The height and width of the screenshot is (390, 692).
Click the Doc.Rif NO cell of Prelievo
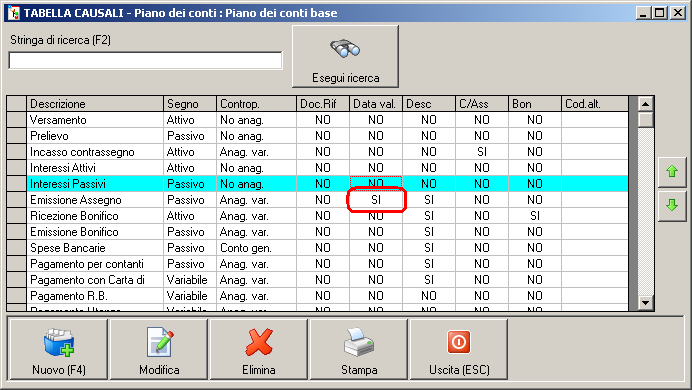(x=323, y=136)
